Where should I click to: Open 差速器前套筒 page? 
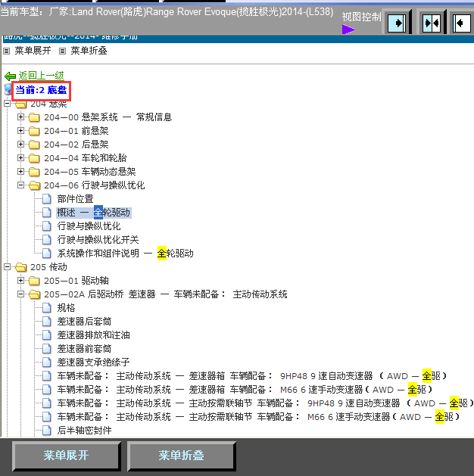coord(84,349)
